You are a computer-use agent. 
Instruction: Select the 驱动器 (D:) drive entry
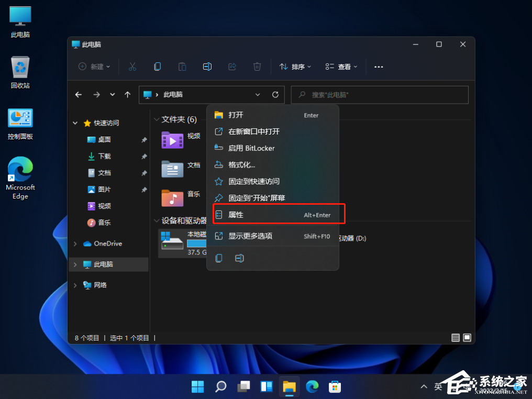[x=353, y=239]
